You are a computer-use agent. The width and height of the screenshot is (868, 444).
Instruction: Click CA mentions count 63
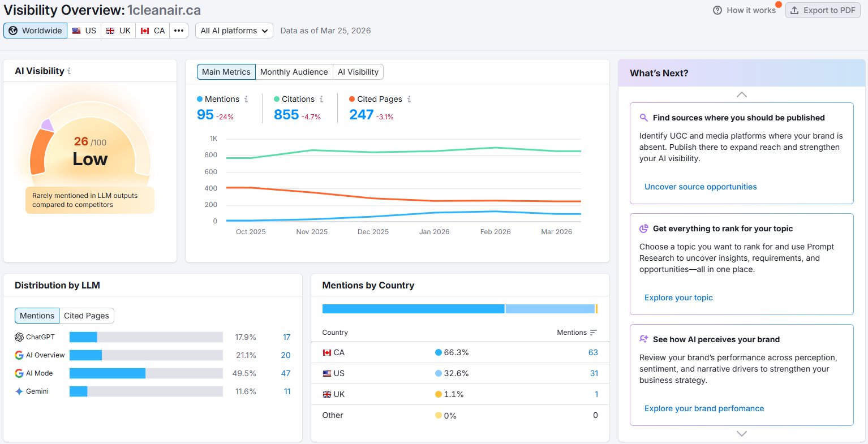click(x=593, y=352)
